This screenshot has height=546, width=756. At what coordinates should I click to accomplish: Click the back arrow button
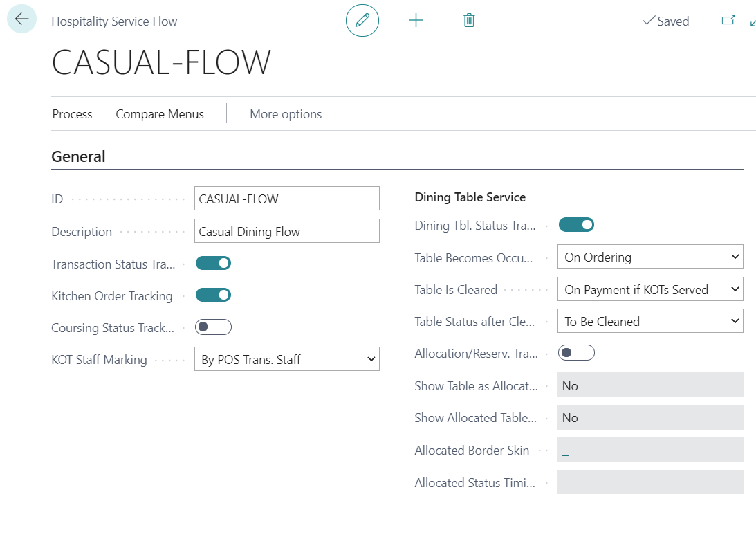coord(21,19)
